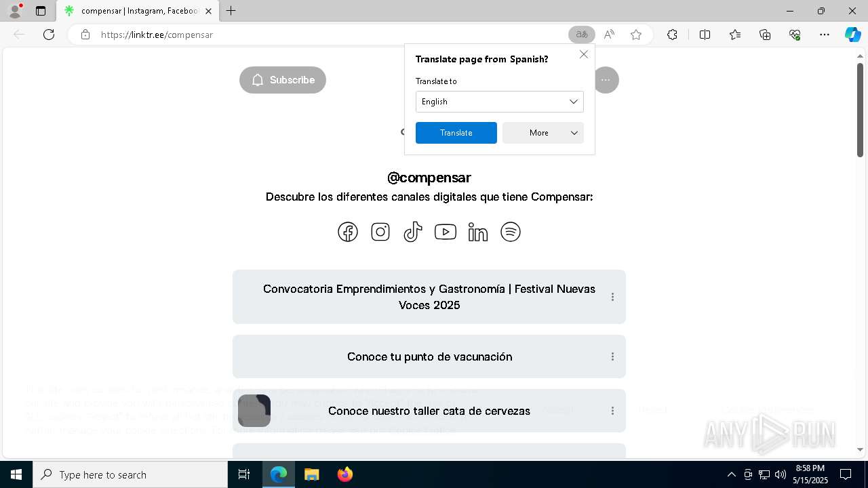Open Compensar's Facebook profile icon
Image resolution: width=868 pixels, height=488 pixels.
click(348, 232)
